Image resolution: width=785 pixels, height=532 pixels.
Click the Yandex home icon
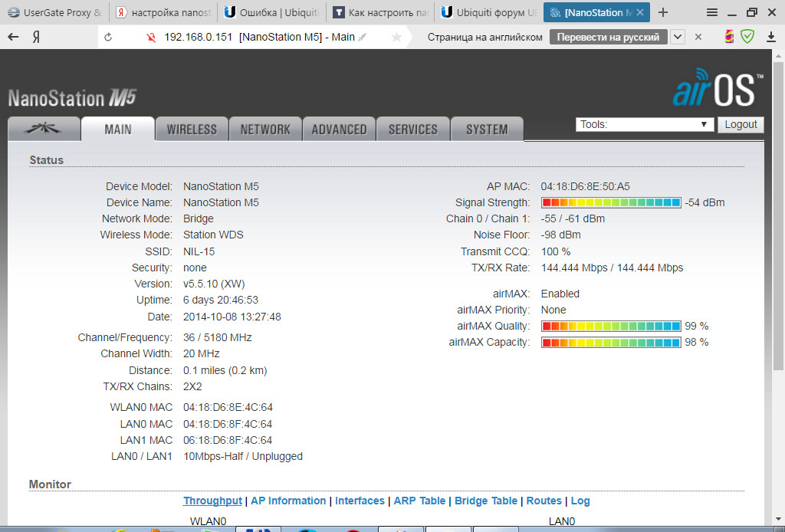click(36, 37)
